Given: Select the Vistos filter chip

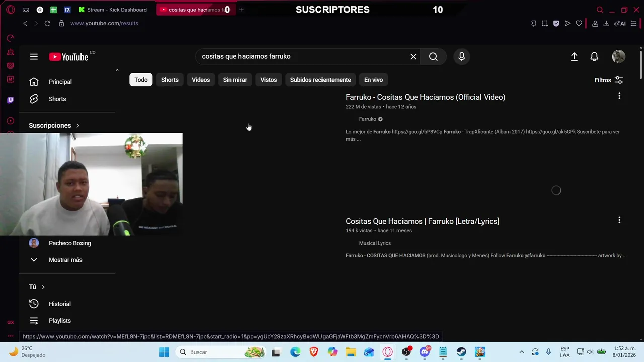Looking at the screenshot, I should point(269,80).
